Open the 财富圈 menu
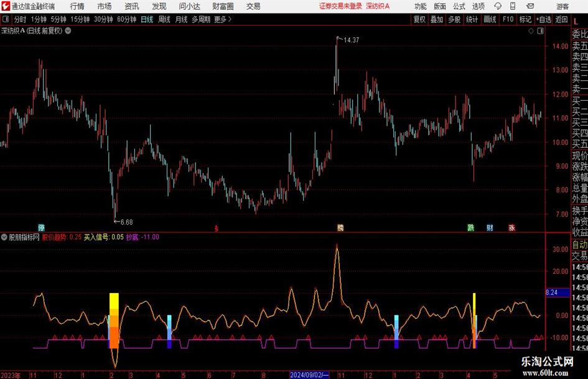Viewport: 588px width, 379px height. coord(223,6)
